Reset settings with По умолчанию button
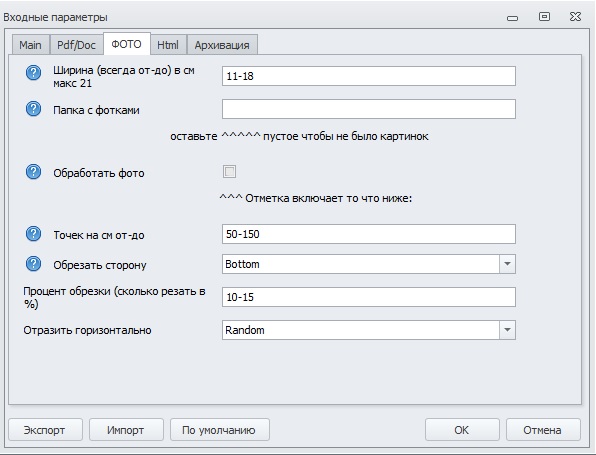 coord(220,430)
